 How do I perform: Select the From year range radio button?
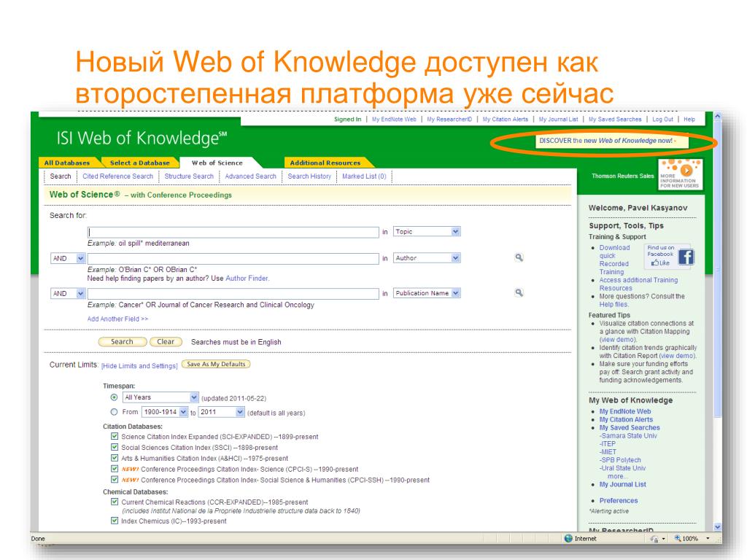pos(114,412)
